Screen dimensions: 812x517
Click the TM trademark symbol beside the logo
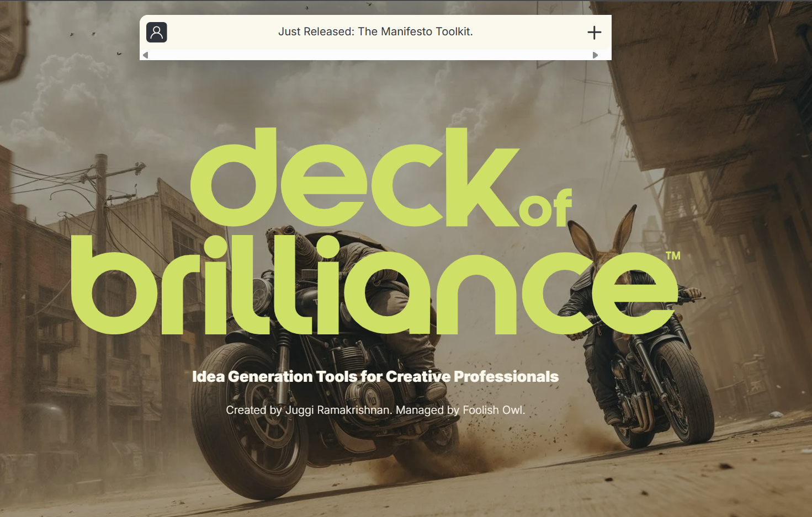(x=673, y=256)
